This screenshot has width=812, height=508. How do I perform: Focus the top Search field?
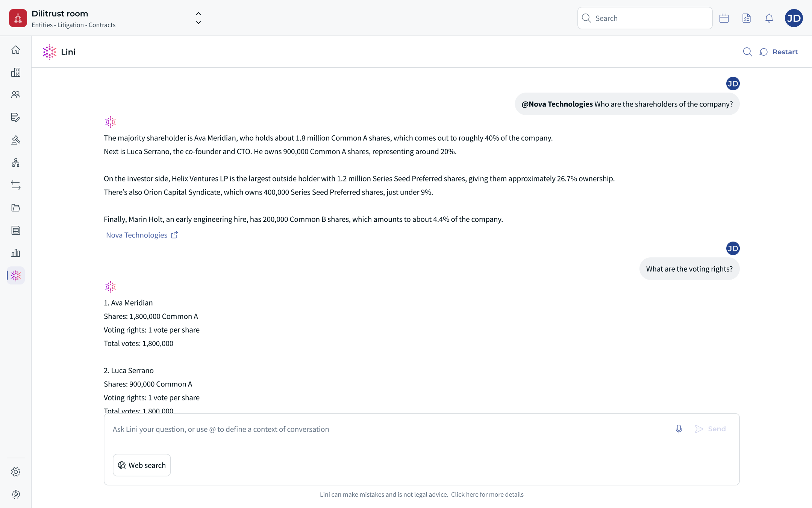645,18
